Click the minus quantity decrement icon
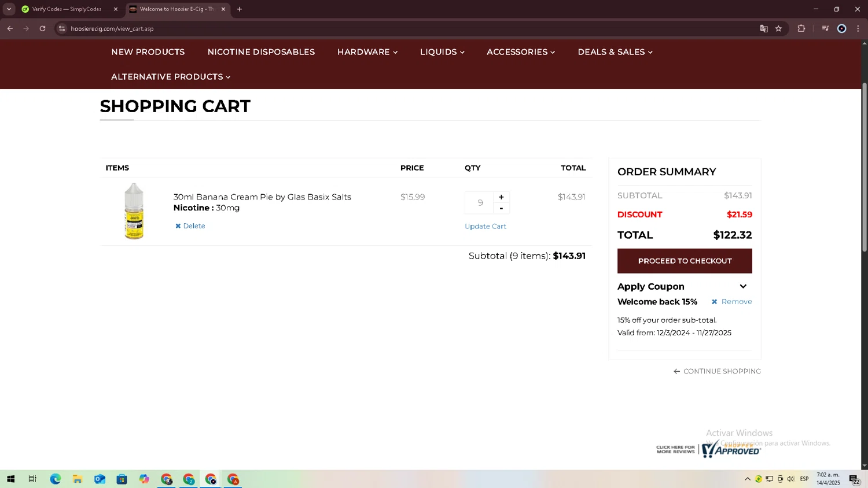 click(x=501, y=208)
